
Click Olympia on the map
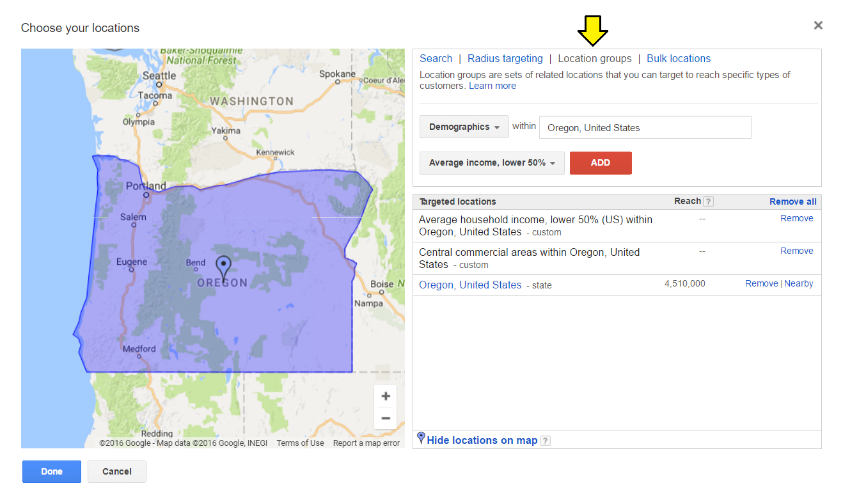point(139,122)
